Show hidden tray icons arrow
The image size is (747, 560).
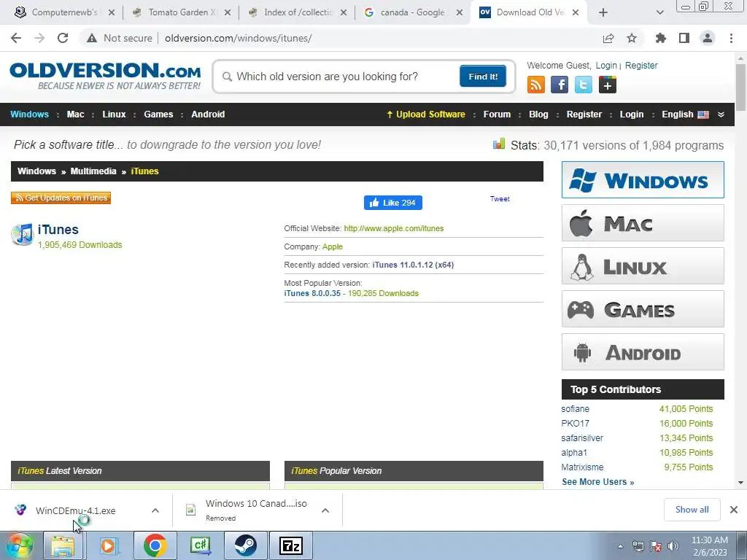click(x=620, y=546)
